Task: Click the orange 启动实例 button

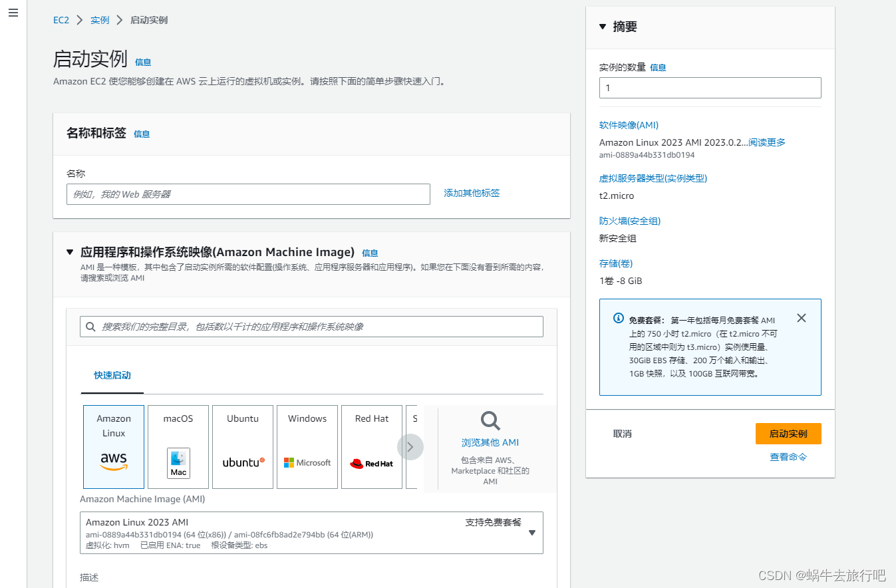Action: tap(788, 434)
